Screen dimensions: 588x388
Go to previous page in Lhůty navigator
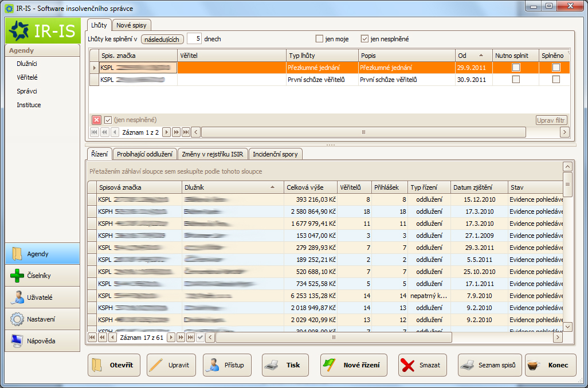tap(105, 132)
